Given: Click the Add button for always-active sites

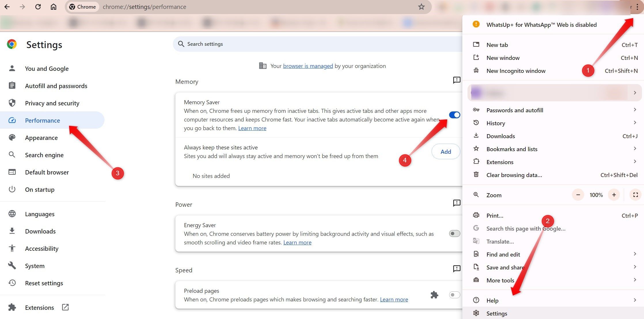Looking at the screenshot, I should point(446,152).
